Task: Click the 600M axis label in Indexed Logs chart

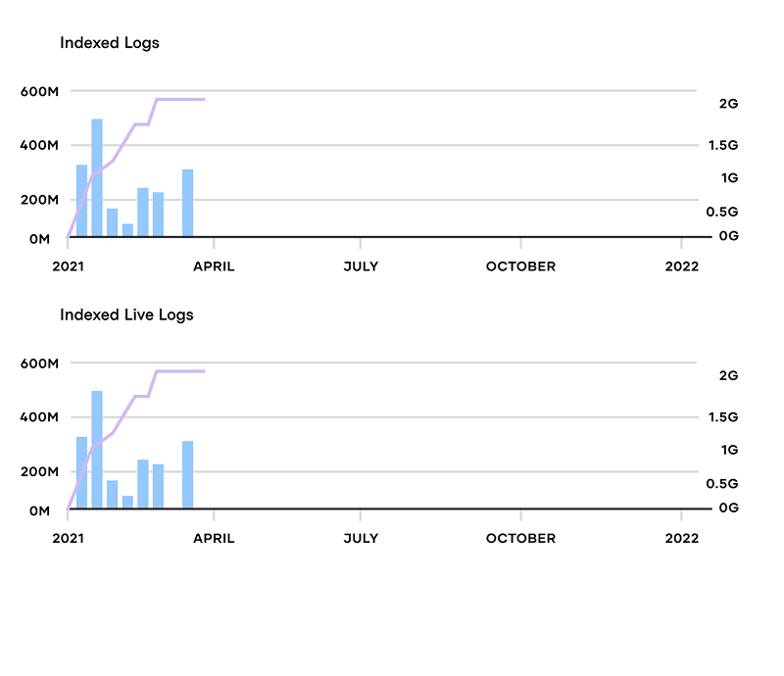Action: [x=40, y=91]
